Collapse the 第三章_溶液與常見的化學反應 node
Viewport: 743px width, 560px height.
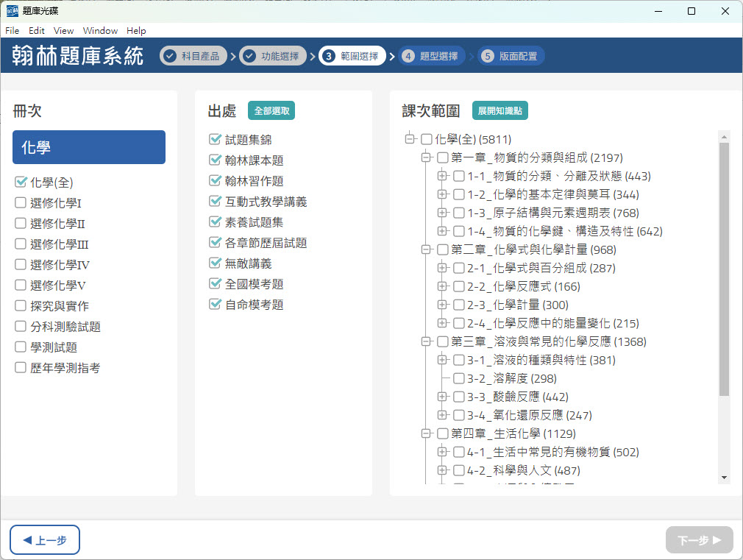pyautogui.click(x=426, y=341)
